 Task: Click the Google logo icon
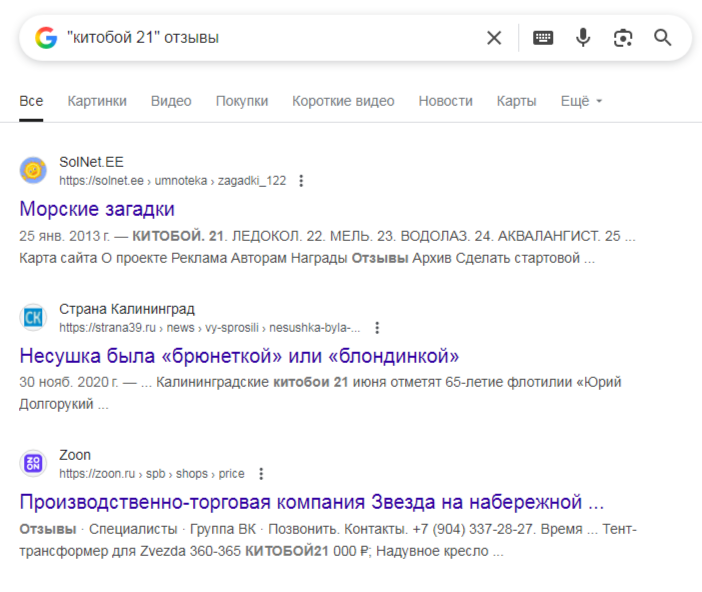[x=46, y=38]
